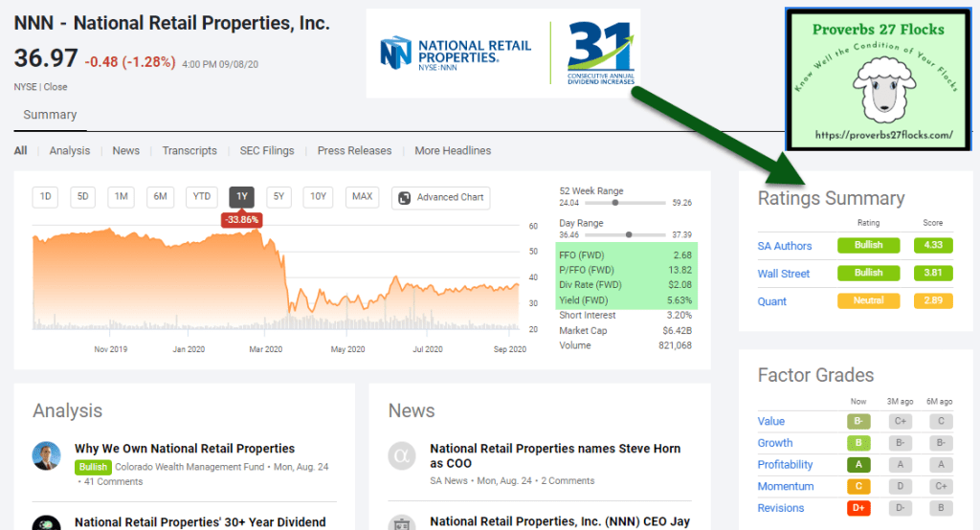This screenshot has height=530, width=980.
Task: Click the Proverbs 27 Flocks sheep logo
Action: tap(879, 79)
